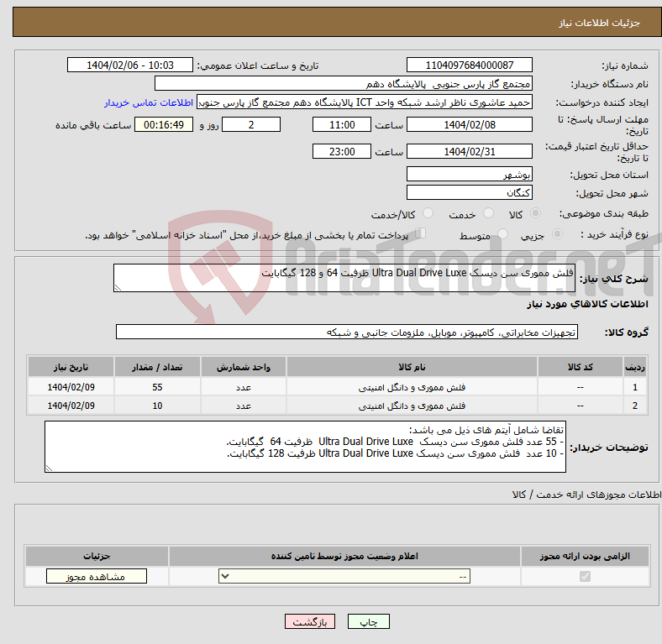Click item name in row 2

coord(412,406)
